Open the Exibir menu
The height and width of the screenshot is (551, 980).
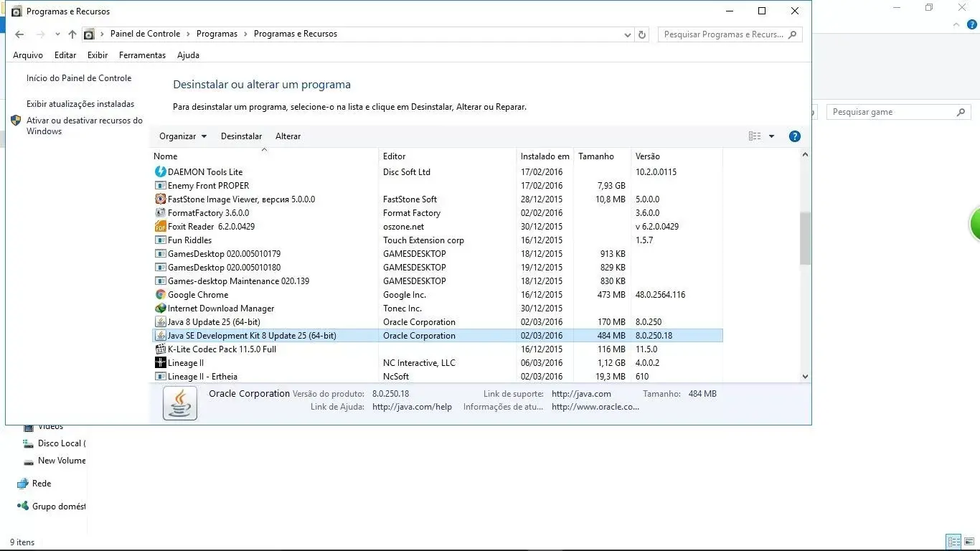coord(98,55)
